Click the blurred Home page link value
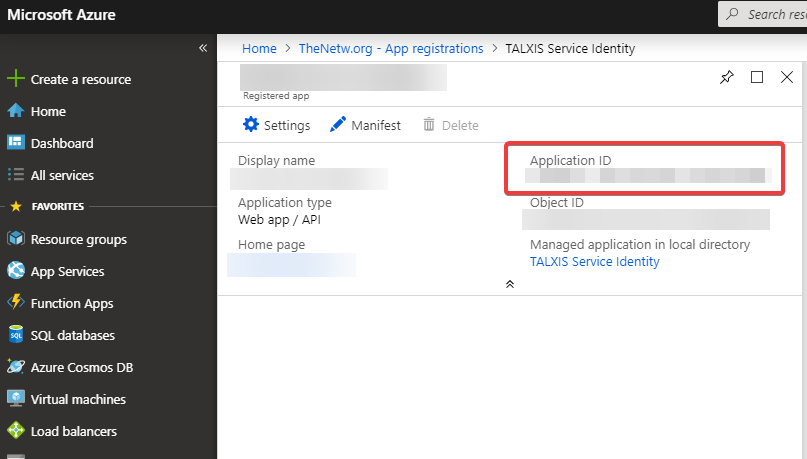807x459 pixels. 291,264
